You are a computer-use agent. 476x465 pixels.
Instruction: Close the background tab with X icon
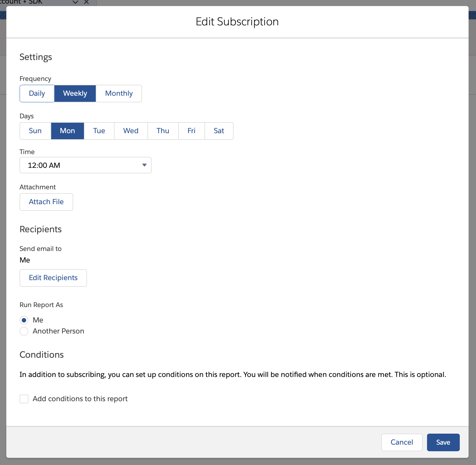(x=86, y=2)
